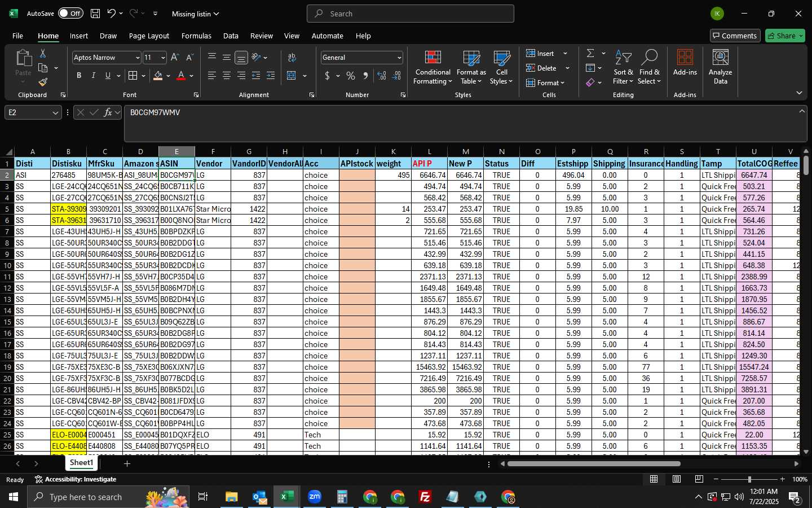Click the Align Right icon
The width and height of the screenshot is (812, 508).
tap(241, 76)
